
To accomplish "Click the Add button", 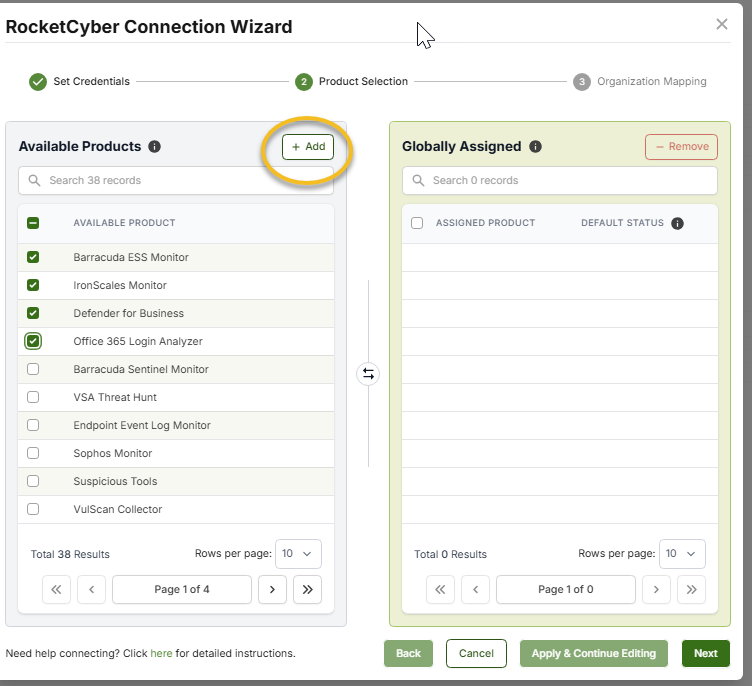I will pos(308,147).
